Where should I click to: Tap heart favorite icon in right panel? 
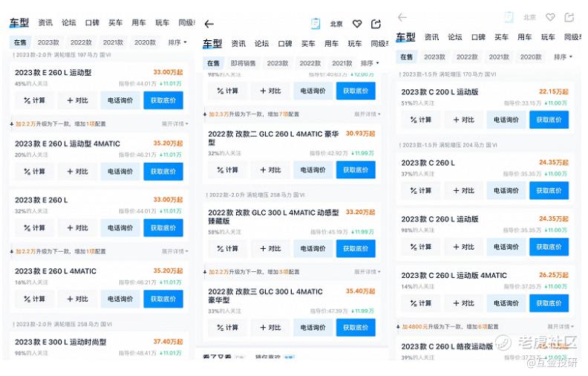[x=550, y=17]
